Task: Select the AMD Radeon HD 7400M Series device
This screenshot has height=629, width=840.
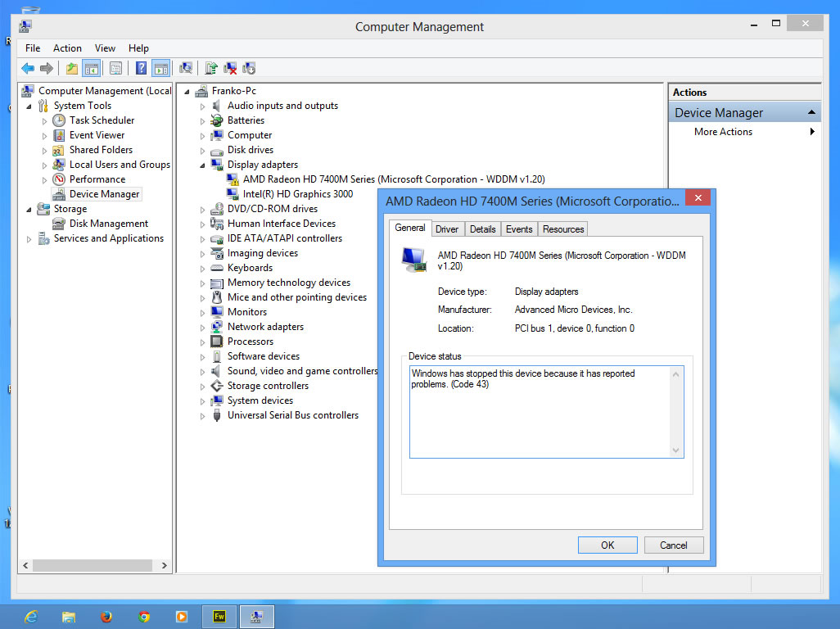Action: (x=394, y=179)
